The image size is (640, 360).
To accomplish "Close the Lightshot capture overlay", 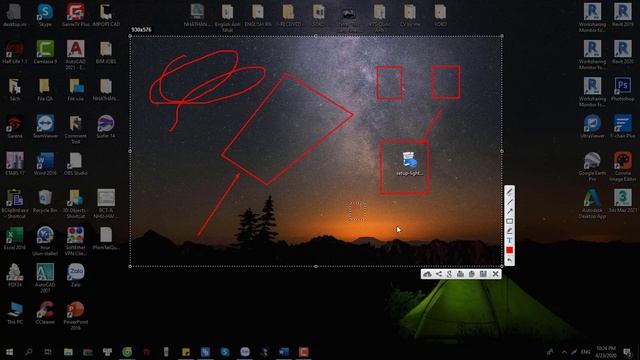I will (x=496, y=274).
